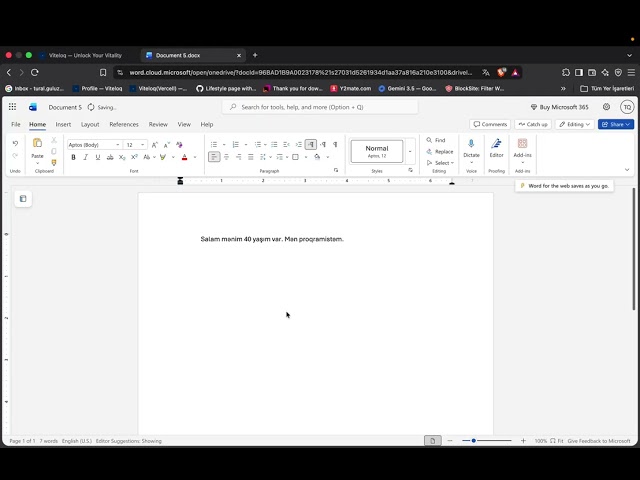Toggle Align Right paragraph alignment

point(239,157)
